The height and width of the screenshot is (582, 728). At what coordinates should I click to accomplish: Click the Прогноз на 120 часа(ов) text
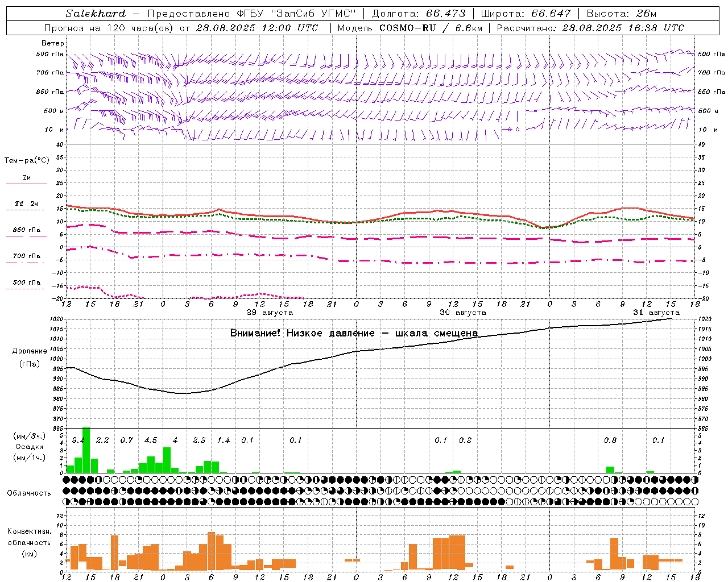tap(109, 28)
